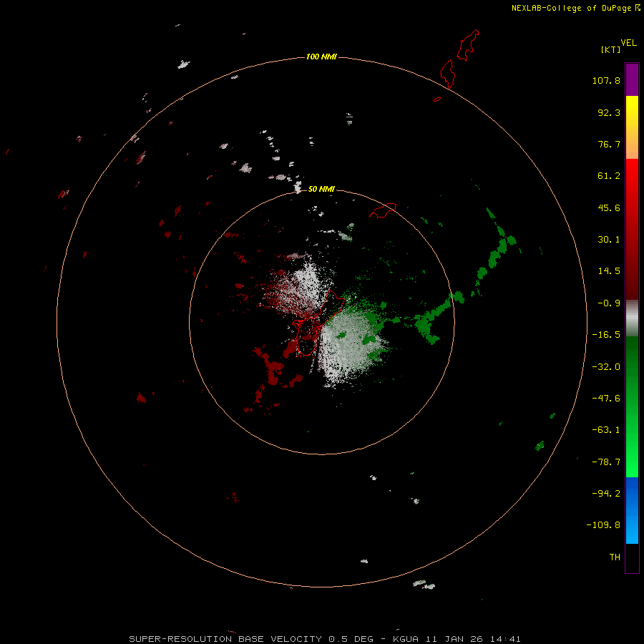Click the black TH segment of the color bar
This screenshot has height=644, width=644.
pyautogui.click(x=632, y=557)
